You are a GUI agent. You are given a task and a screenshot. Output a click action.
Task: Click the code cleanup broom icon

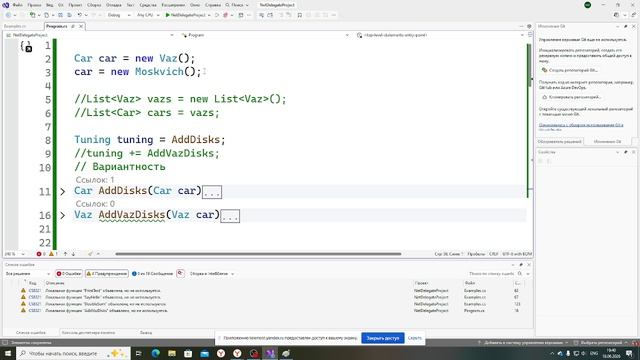coord(90,254)
